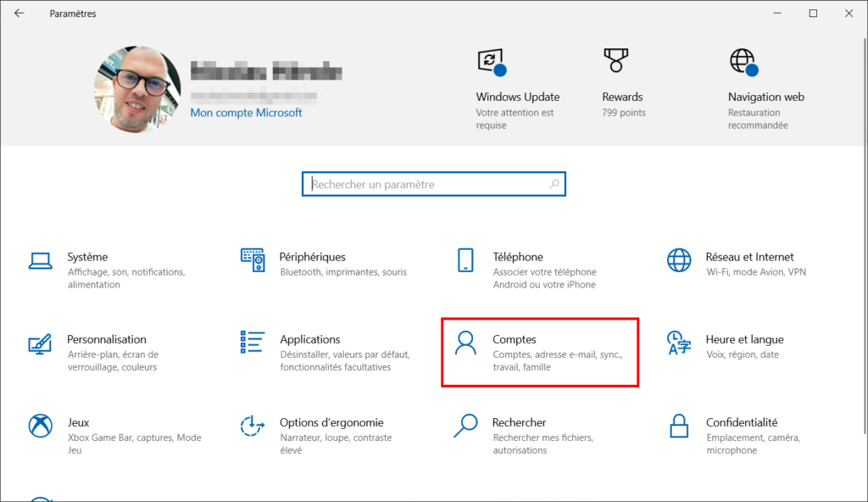The image size is (868, 502).
Task: Click 'Affichage, son, notifications, alimentation' description
Action: [x=126, y=278]
